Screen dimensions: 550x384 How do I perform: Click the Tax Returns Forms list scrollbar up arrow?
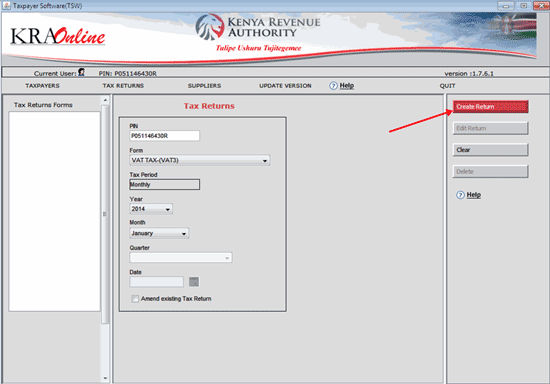tap(105, 100)
